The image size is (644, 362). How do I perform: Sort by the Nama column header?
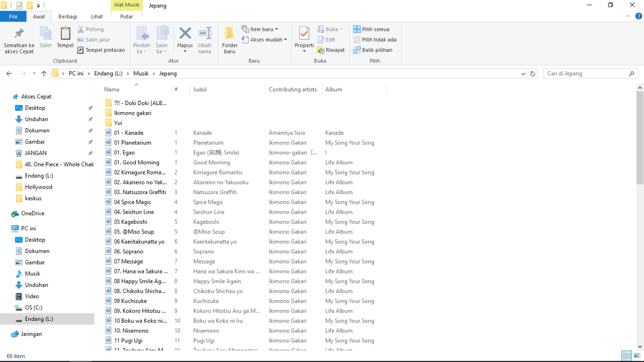point(136,89)
